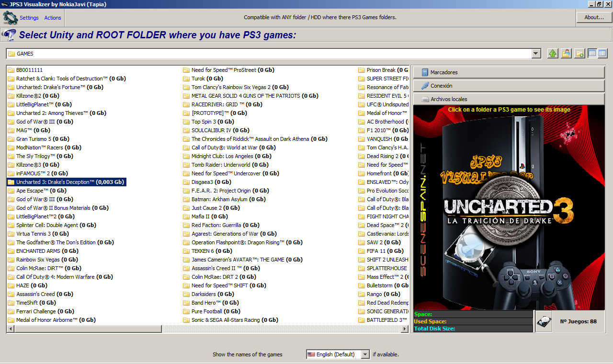Click the Uncharted 3 cover image

[x=509, y=207]
